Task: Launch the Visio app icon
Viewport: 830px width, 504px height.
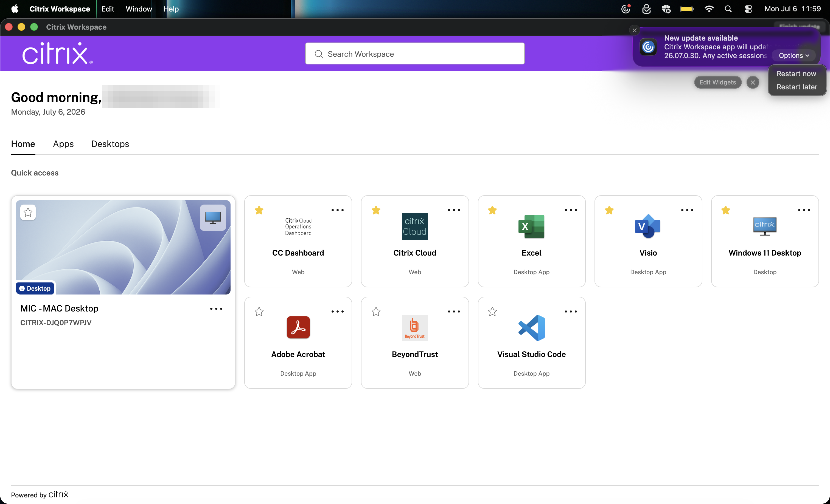Action: click(x=648, y=226)
